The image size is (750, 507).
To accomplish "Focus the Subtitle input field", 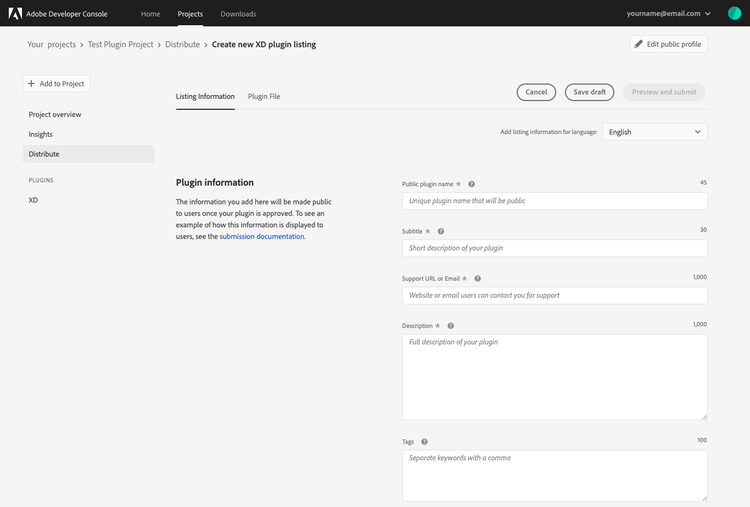I will point(555,248).
